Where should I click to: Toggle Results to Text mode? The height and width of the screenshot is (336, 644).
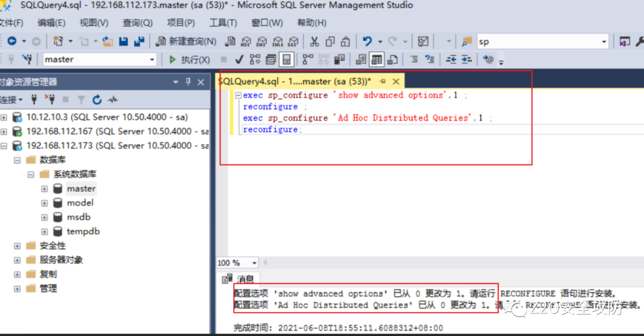point(361,60)
